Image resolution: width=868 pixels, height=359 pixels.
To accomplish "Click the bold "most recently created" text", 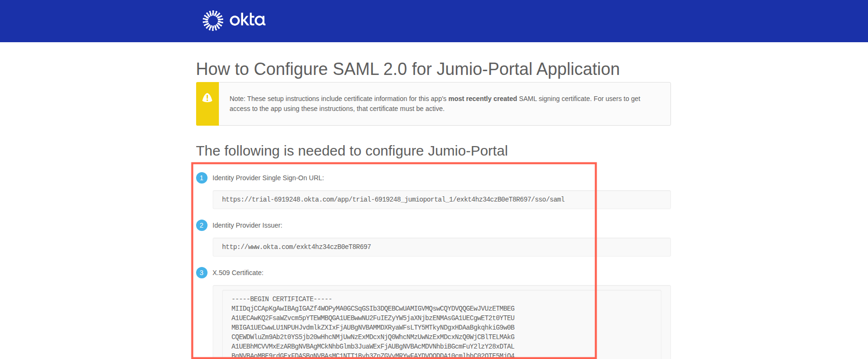I will pos(482,99).
